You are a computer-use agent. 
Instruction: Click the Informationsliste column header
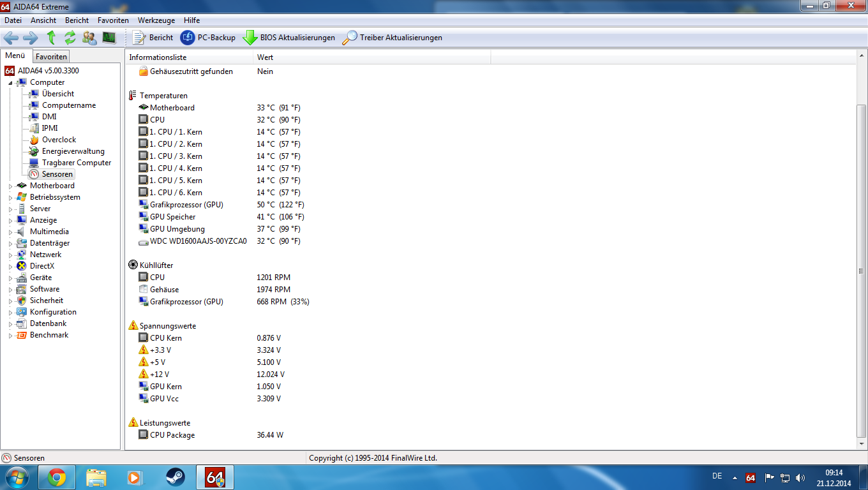click(190, 57)
